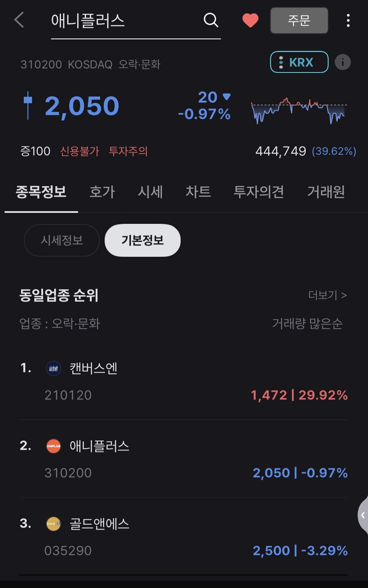Open the three-dot overflow menu
Viewport: 368px width, 588px height.
point(348,20)
